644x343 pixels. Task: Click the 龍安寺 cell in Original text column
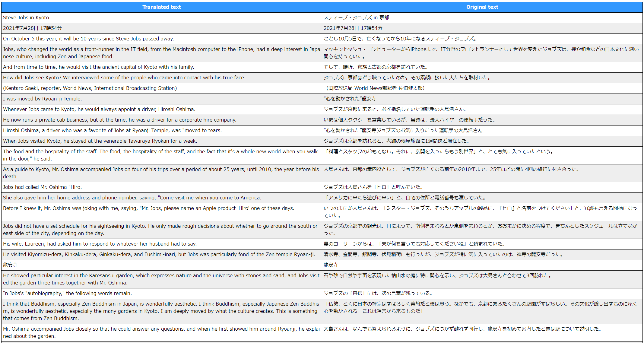331,265
